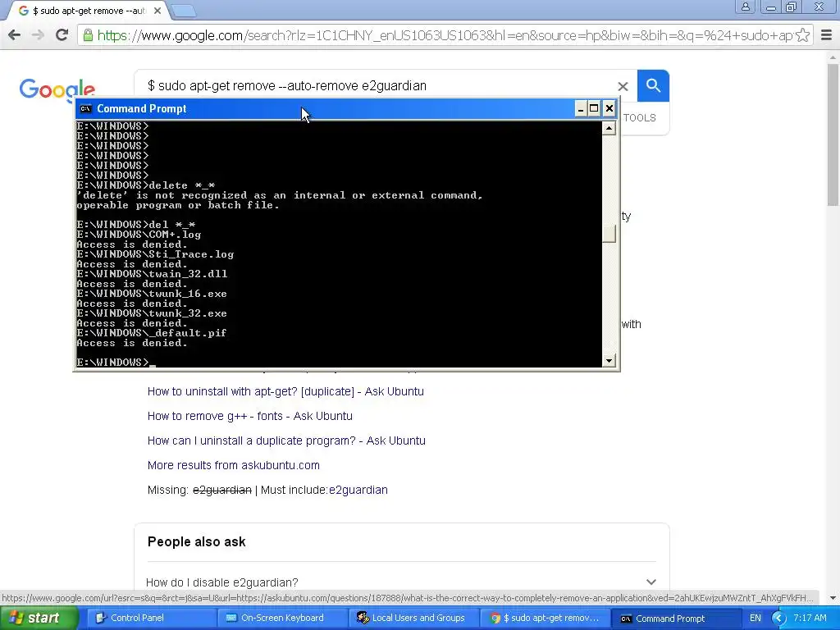Screen dimensions: 840x630
Task: Click the TOOLS option under search bar
Action: (639, 118)
